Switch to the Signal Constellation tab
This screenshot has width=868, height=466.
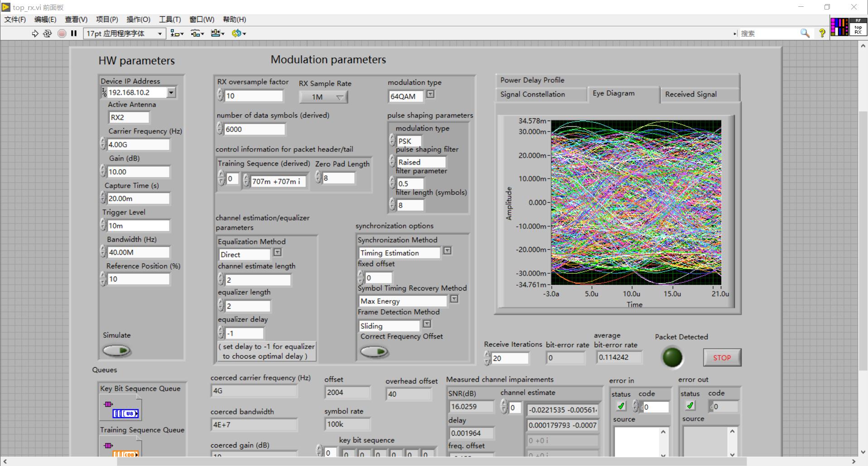[541, 94]
